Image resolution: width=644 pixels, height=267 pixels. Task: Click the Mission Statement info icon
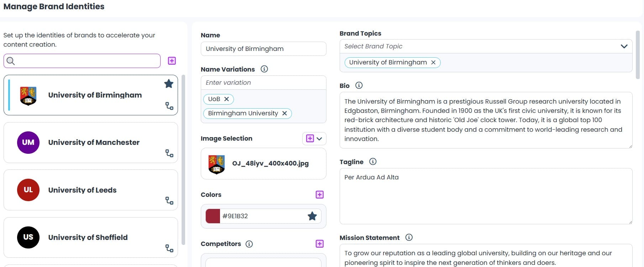click(409, 237)
